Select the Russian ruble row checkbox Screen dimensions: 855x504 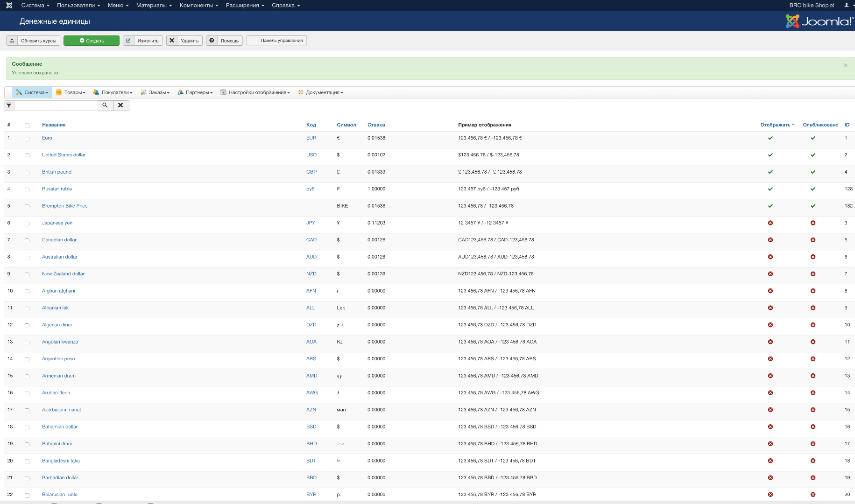tap(27, 190)
